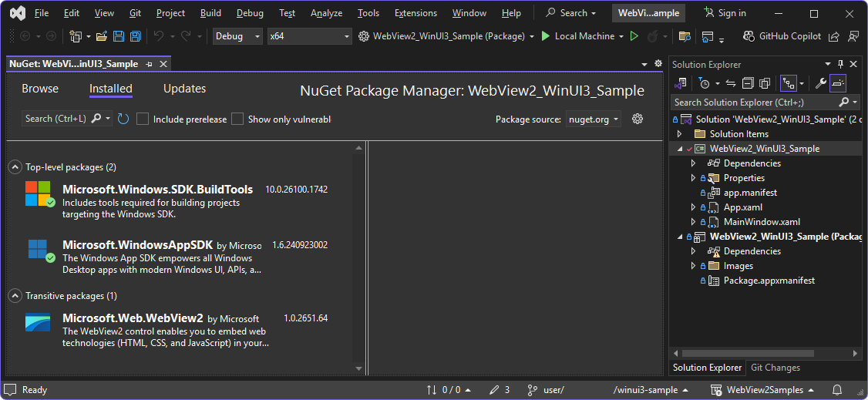Collapse the Transitive packages group
The width and height of the screenshot is (868, 400).
15,296
